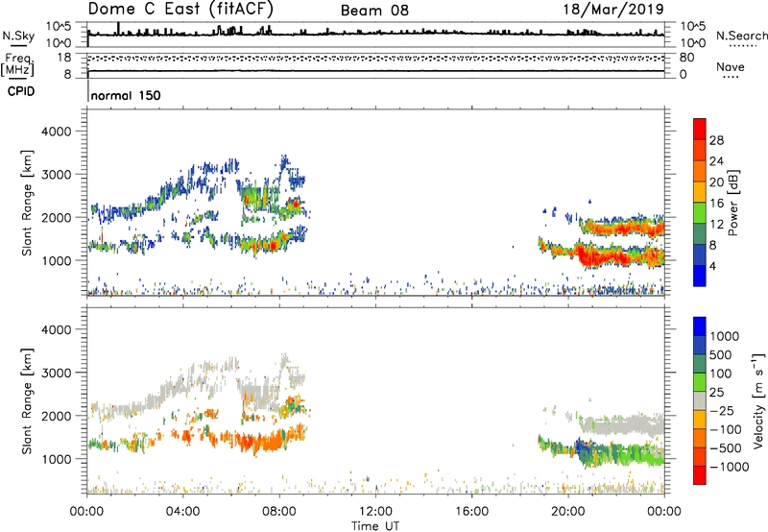Image resolution: width=768 pixels, height=532 pixels.
Task: Pick the light green 12–16 dB Power segment
Action: pyautogui.click(x=700, y=213)
